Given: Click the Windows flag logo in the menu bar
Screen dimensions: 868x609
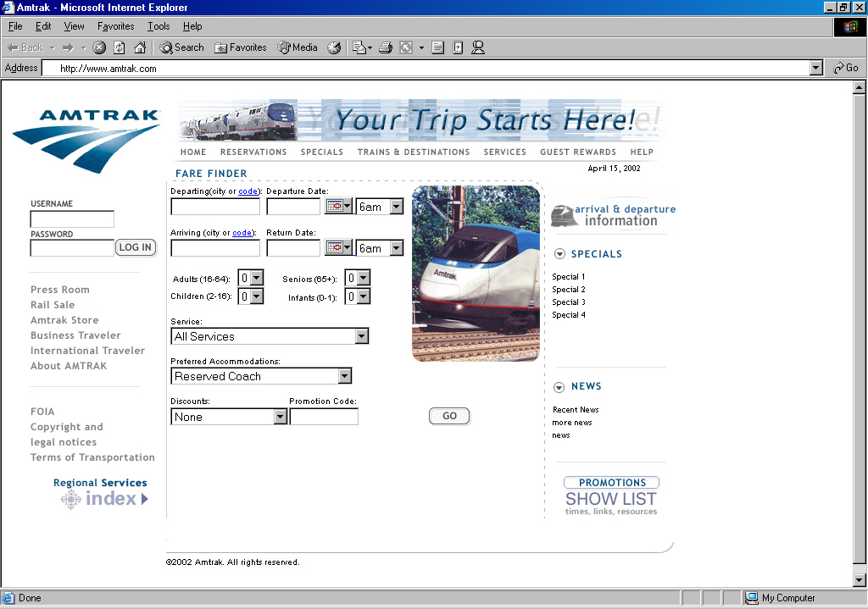Looking at the screenshot, I should [x=849, y=26].
